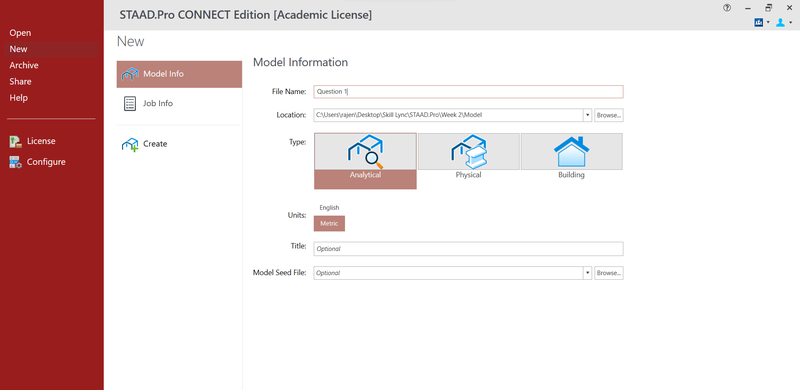
Task: Open License settings
Action: coord(41,141)
